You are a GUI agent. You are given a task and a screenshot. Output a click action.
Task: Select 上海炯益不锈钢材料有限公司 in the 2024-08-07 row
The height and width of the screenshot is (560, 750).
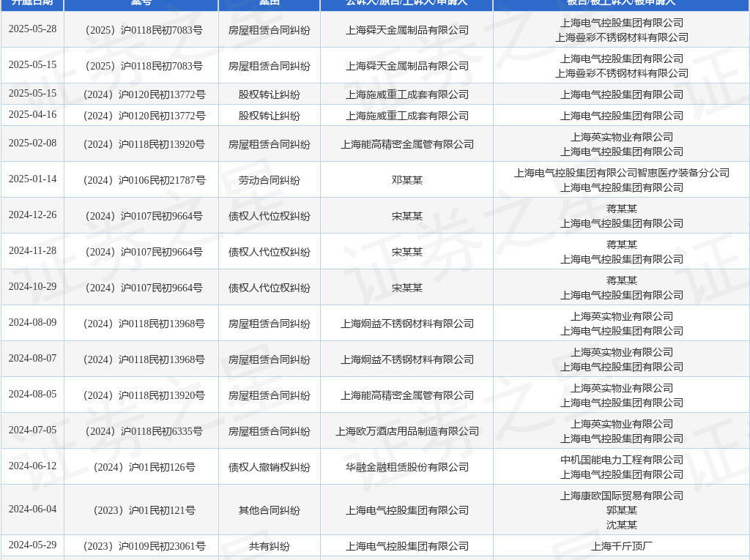click(x=407, y=359)
